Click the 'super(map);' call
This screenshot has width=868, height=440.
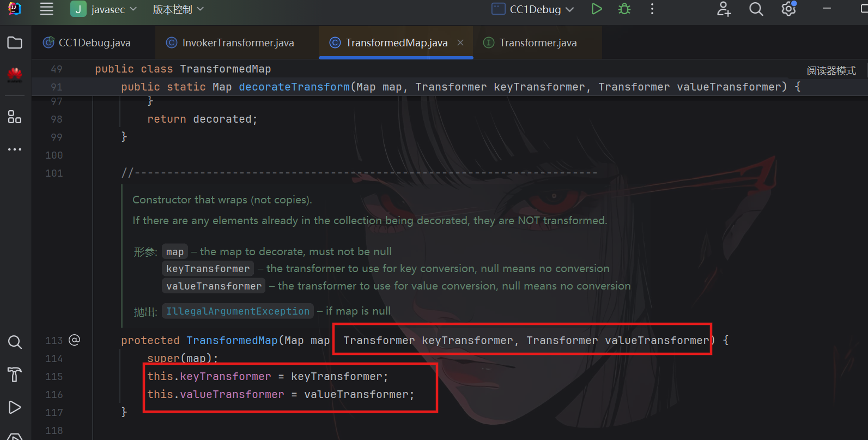(183, 358)
